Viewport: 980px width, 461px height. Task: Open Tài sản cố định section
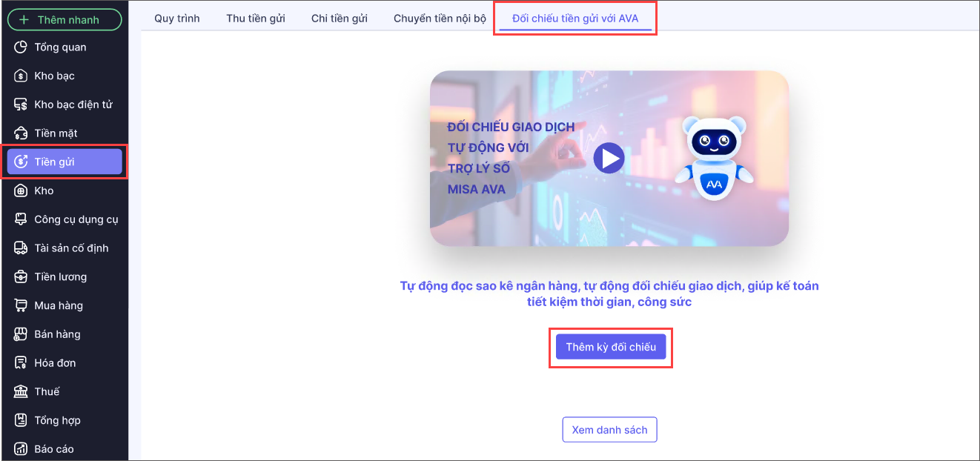pos(64,248)
